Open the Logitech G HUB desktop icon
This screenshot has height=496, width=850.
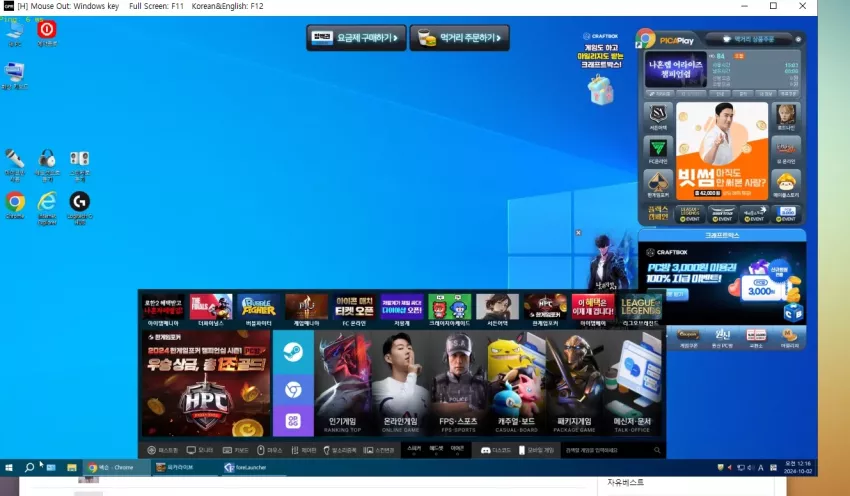80,207
